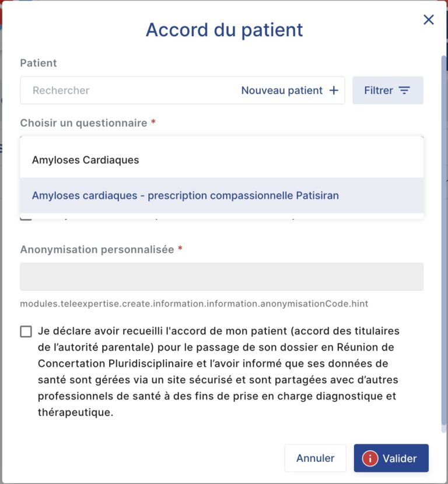448x484 pixels.
Task: Click the disabled Anonymisation personnalisée input
Action: pos(222,276)
